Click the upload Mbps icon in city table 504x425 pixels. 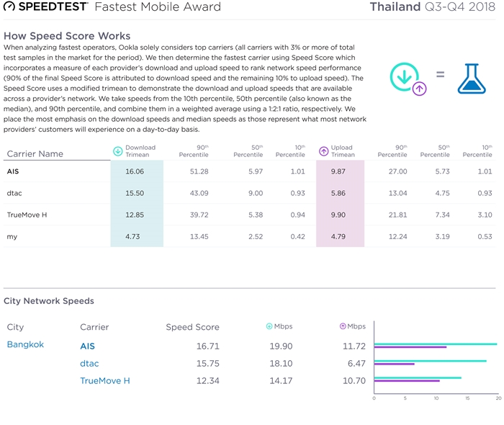[343, 326]
